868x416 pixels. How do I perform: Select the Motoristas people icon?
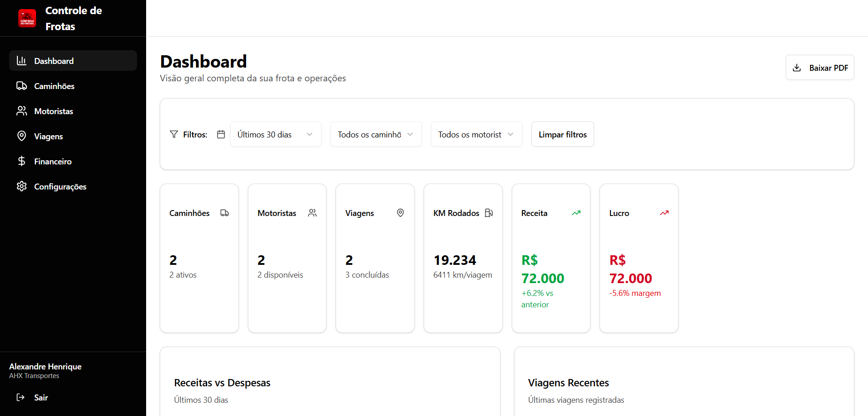tap(22, 111)
